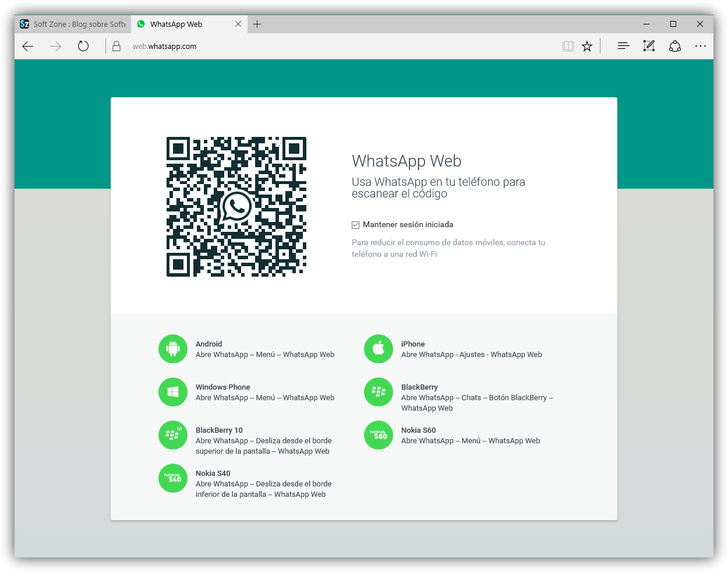728x572 pixels.
Task: Add page to favorites star
Action: 587,46
